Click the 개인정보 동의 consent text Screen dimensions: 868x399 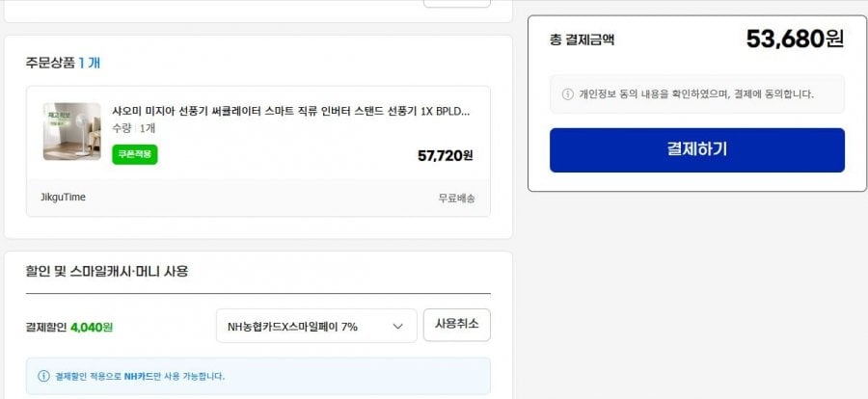(696, 94)
